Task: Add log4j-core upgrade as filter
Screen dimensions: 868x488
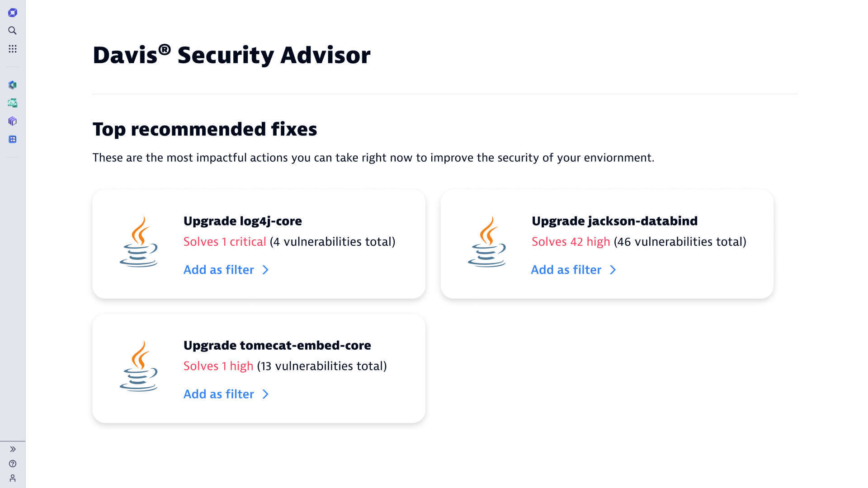Action: (226, 270)
